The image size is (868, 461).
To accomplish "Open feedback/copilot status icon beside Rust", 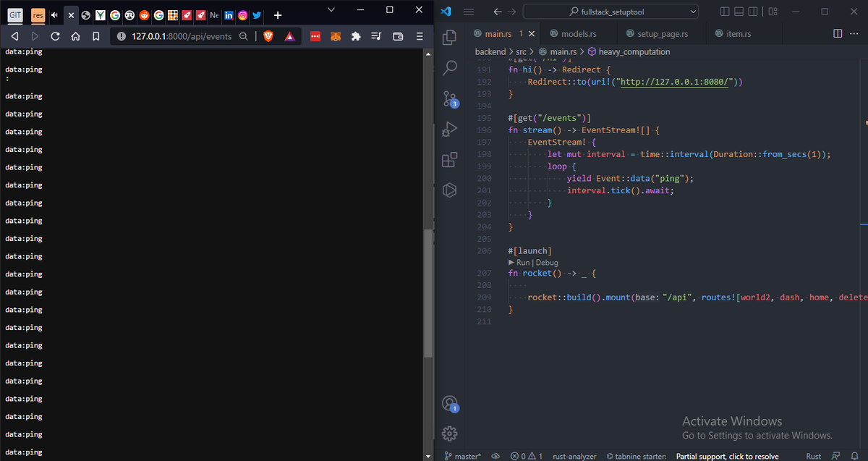I will coord(835,456).
